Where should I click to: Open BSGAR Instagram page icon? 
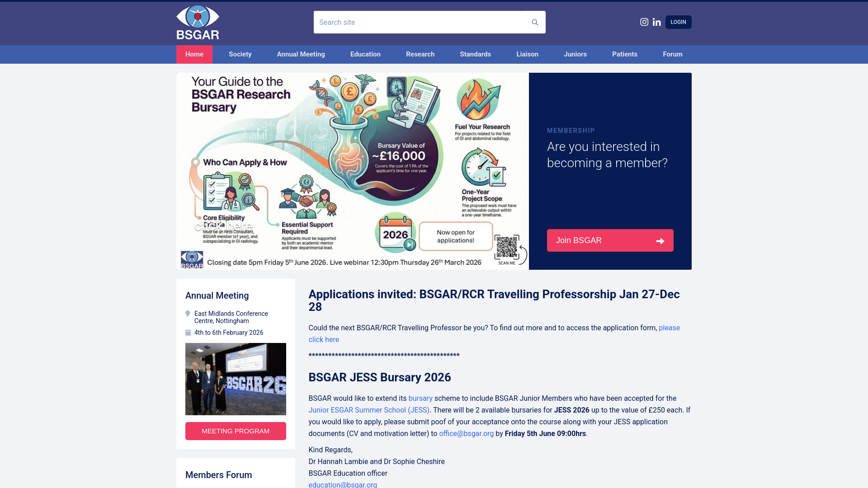(644, 22)
